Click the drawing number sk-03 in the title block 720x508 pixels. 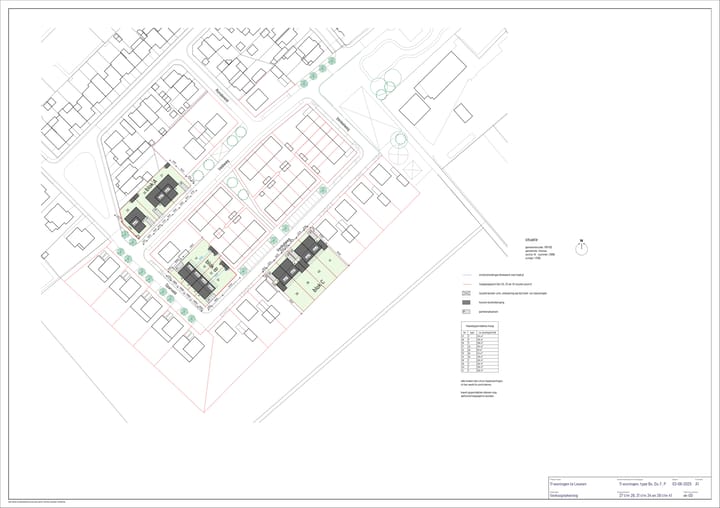pos(688,494)
